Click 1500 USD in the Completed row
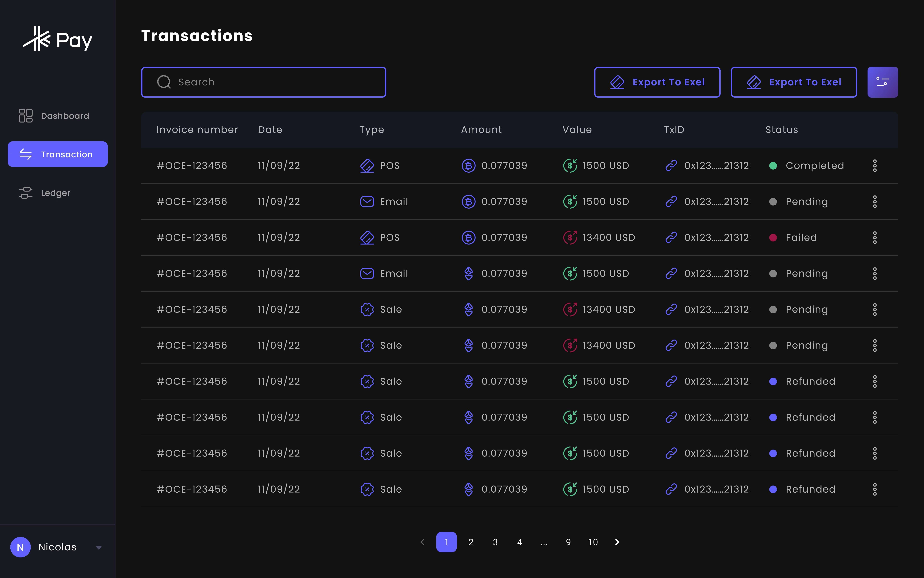The height and width of the screenshot is (578, 924). [x=606, y=166]
